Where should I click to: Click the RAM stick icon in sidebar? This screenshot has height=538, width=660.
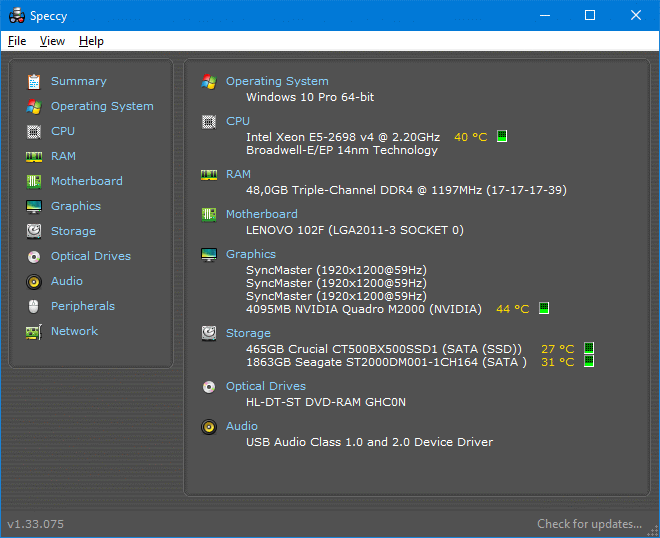[x=34, y=157]
